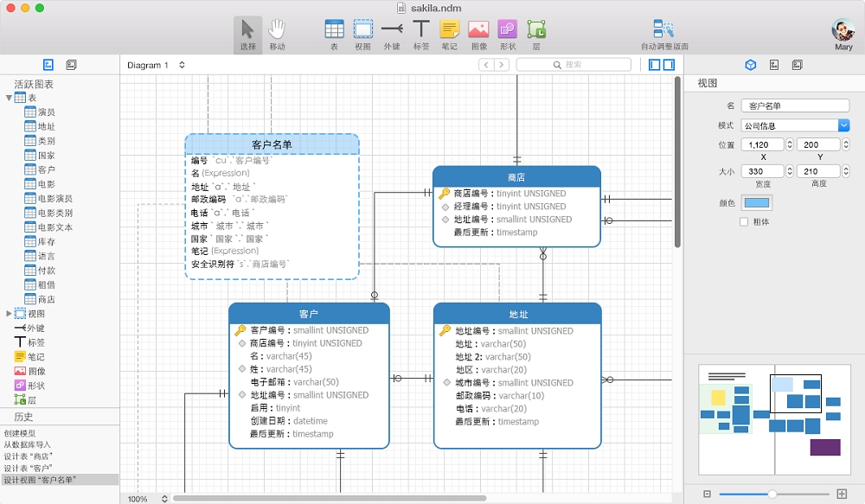Edit the 名 name field

tap(795, 105)
